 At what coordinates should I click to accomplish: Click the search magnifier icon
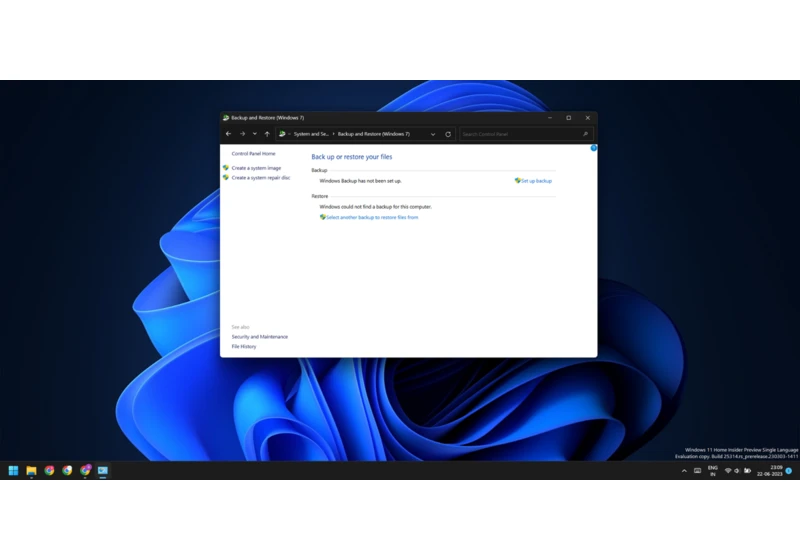[x=586, y=134]
